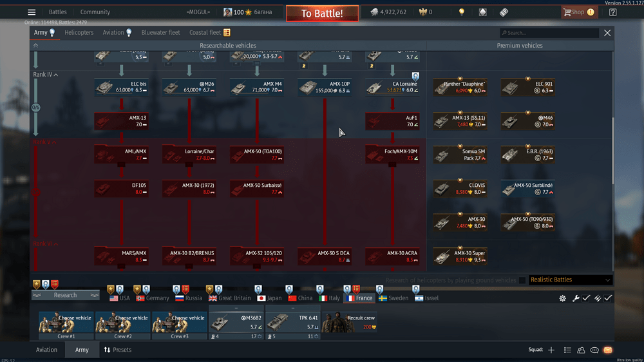Select the M36B2 crew slot vehicle
The width and height of the screenshot is (644, 362).
(x=236, y=322)
